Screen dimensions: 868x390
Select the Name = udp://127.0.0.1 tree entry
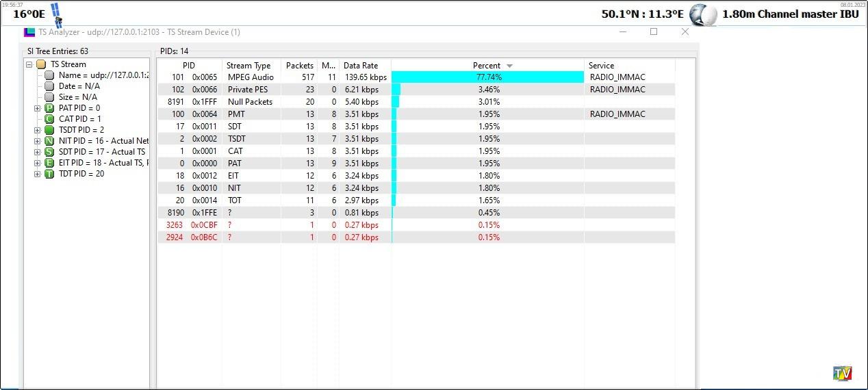point(103,75)
